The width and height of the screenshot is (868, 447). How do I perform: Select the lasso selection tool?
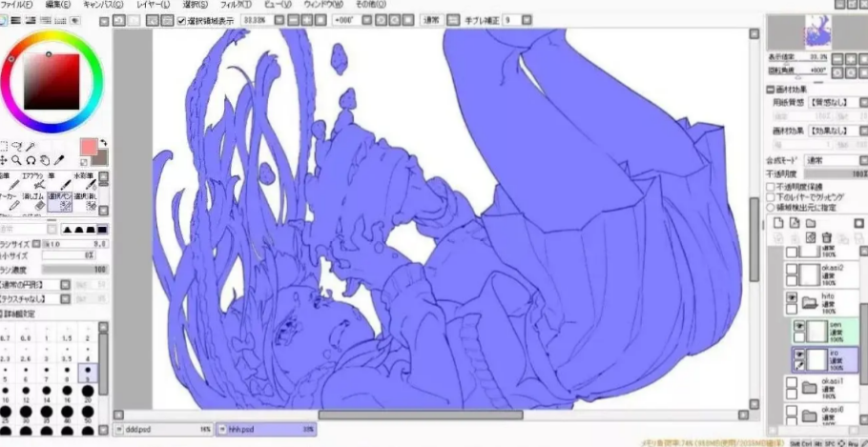(x=17, y=146)
